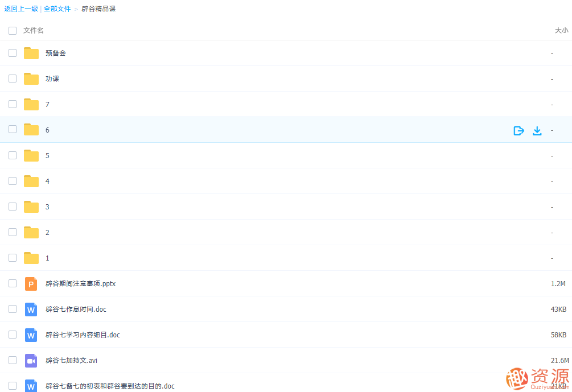Click the Word icon for 辟谷七学习内容细目.doc
Screen dimensions: 572x392
pyautogui.click(x=31, y=335)
